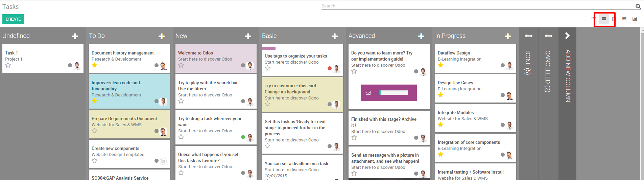Open the Document history management task
The width and height of the screenshot is (644, 180).
[123, 53]
